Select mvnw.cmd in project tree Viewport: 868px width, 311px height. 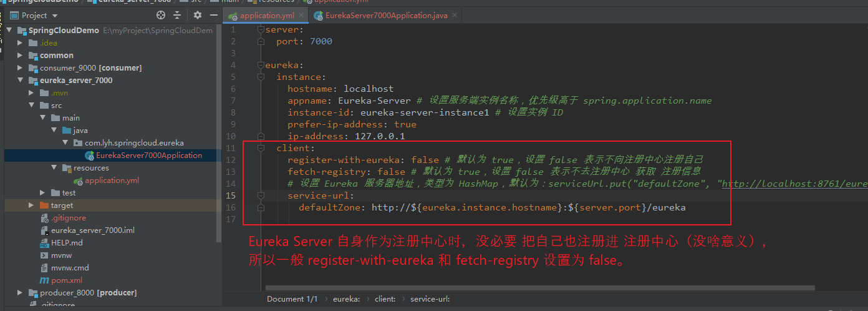coord(70,268)
